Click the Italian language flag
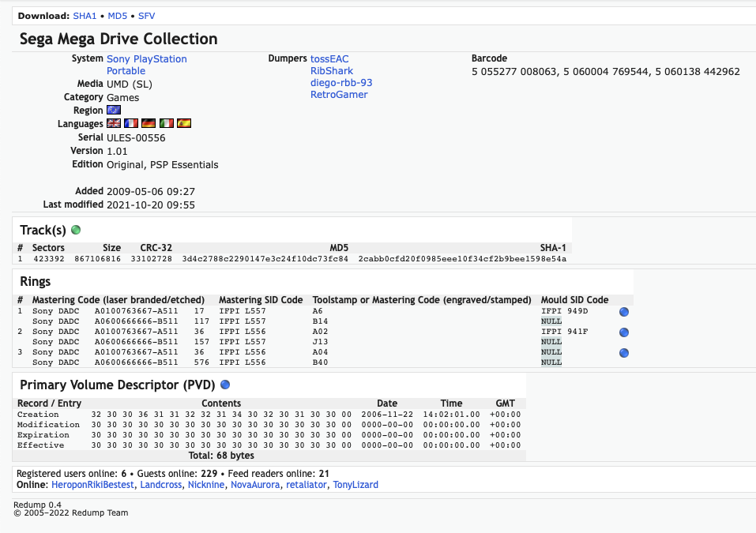This screenshot has height=533, width=756. coord(167,124)
